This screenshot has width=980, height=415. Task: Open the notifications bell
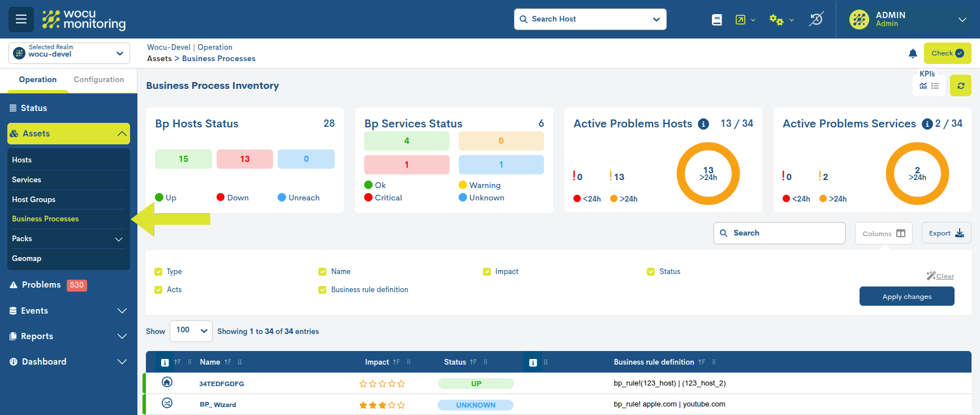click(913, 53)
